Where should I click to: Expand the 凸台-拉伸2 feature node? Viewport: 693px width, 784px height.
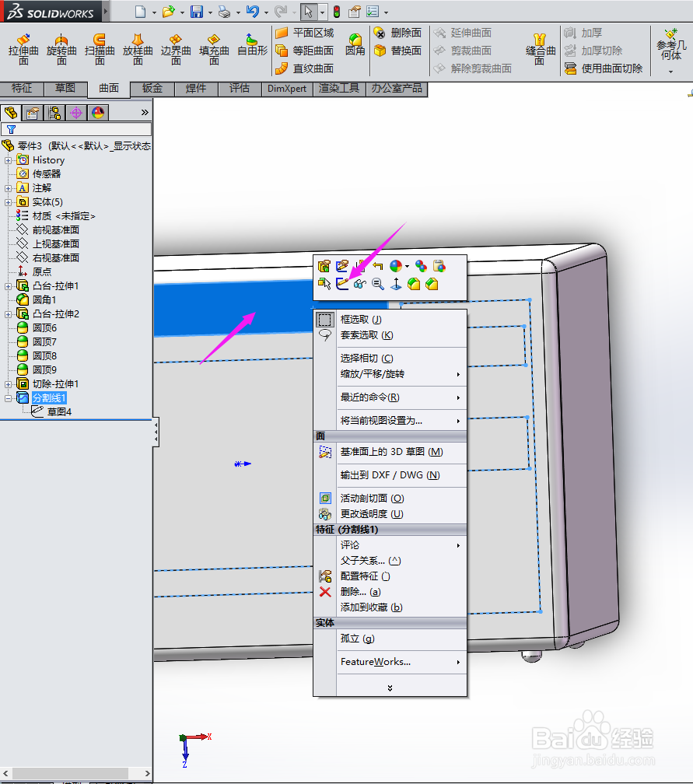pyautogui.click(x=8, y=314)
